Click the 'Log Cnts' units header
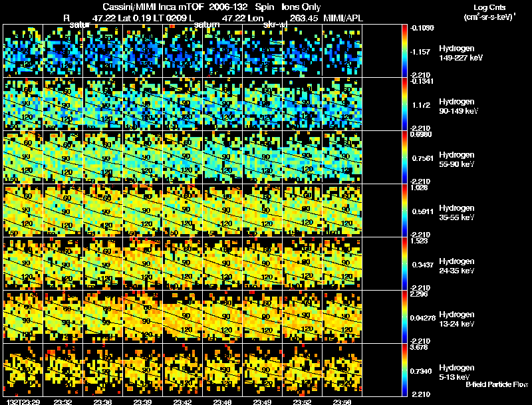 [489, 7]
